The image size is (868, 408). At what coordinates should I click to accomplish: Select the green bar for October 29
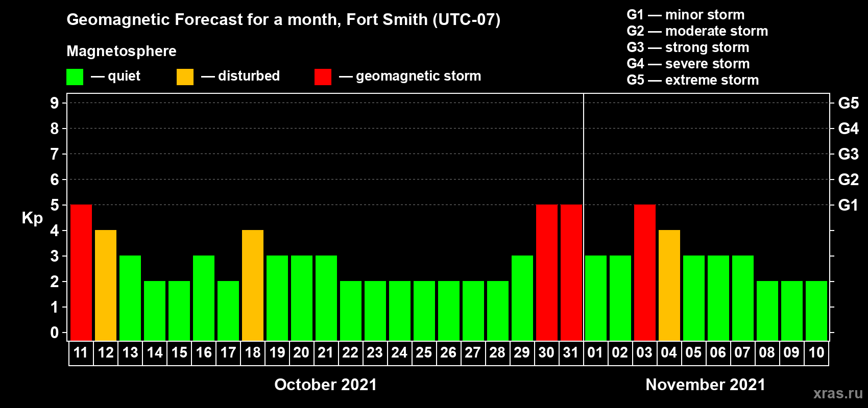(x=522, y=298)
